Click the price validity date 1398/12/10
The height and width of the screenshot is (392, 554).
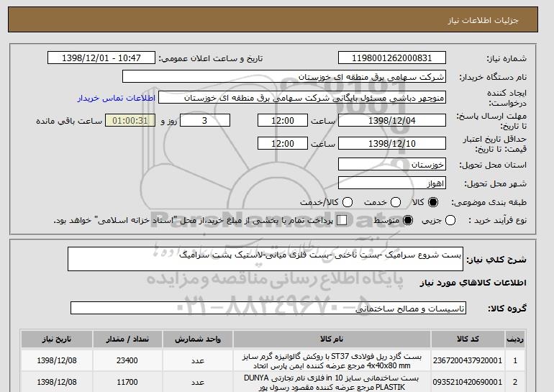392,143
